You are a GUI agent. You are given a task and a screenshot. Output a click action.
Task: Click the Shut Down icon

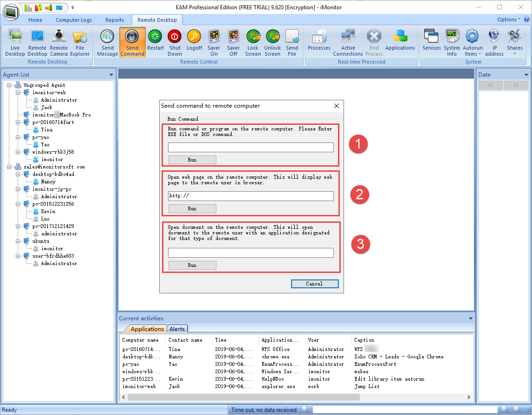pos(175,42)
